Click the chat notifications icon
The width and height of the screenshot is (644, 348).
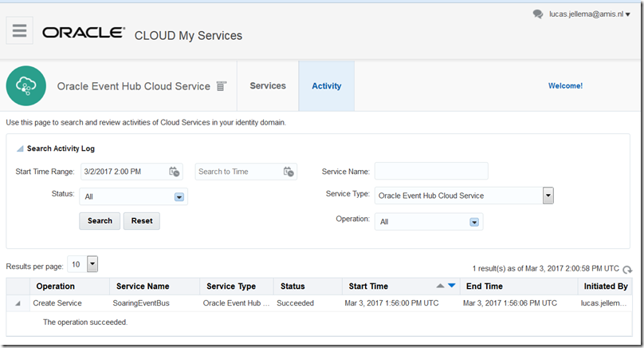click(538, 14)
